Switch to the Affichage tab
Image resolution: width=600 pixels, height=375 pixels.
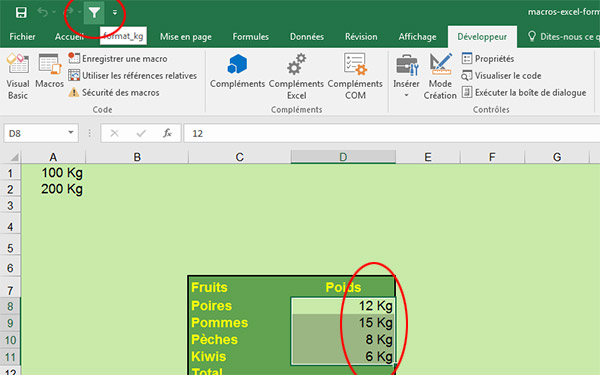click(417, 37)
